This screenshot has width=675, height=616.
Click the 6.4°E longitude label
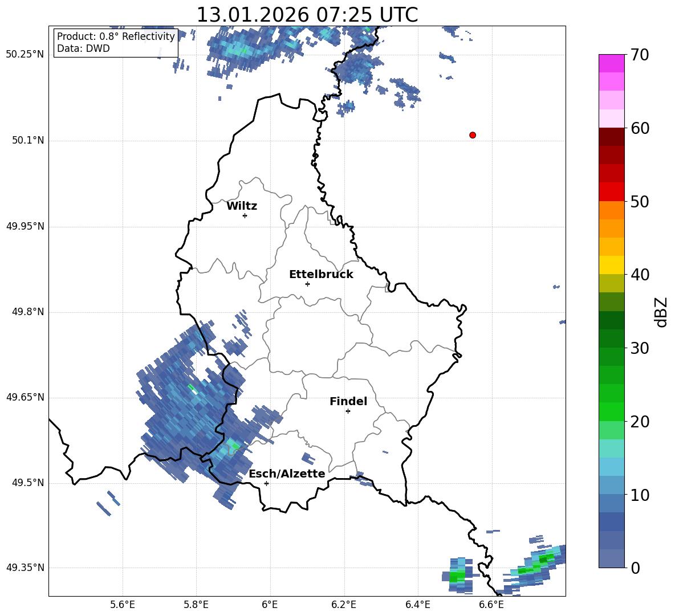coord(417,605)
